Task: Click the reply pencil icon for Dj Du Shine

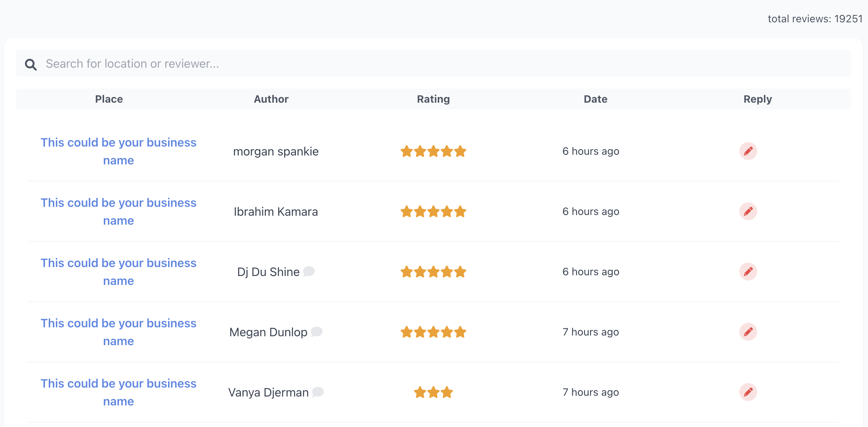Action: pos(748,272)
